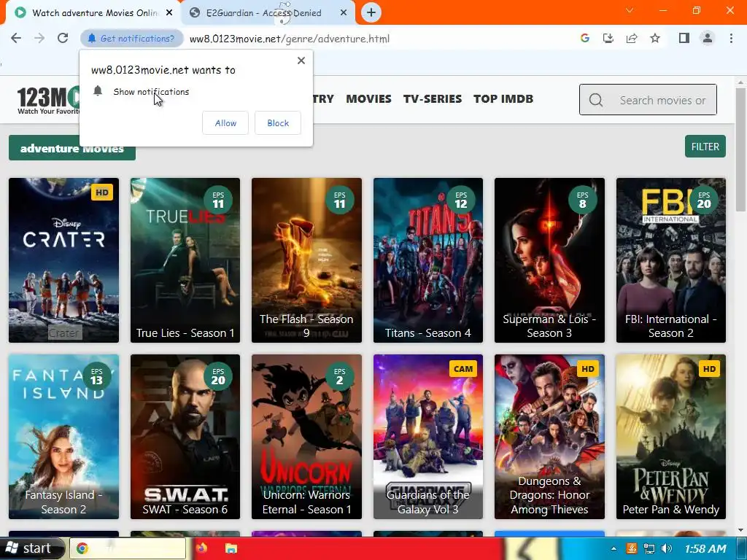Open The Flash - Season 9 poster
Image resolution: width=747 pixels, height=560 pixels.
coord(307,260)
